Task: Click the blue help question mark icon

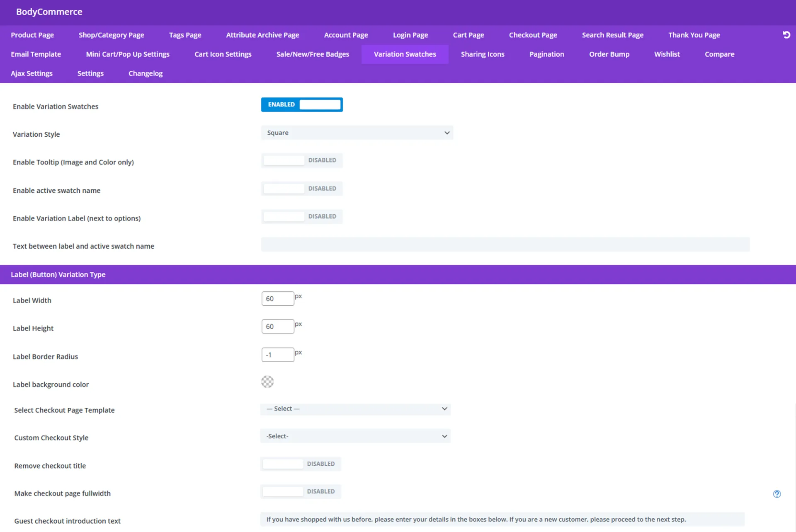Action: point(777,494)
